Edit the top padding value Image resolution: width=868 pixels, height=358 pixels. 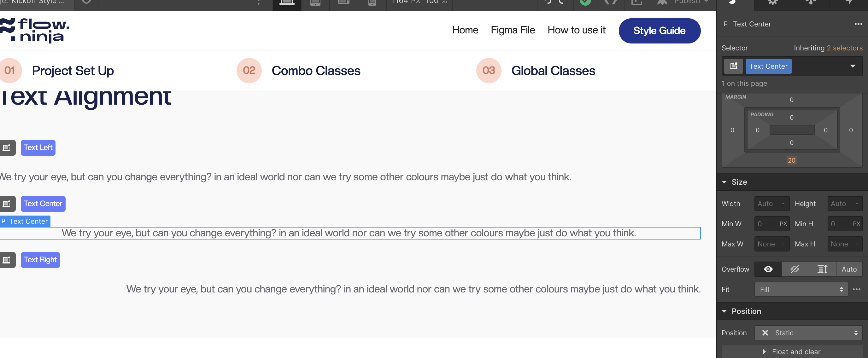coord(791,118)
